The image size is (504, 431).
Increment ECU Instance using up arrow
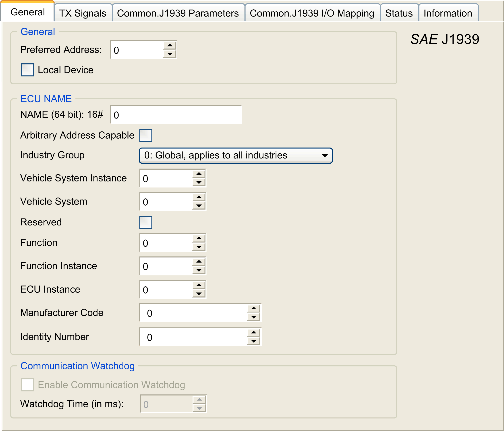coord(199,285)
